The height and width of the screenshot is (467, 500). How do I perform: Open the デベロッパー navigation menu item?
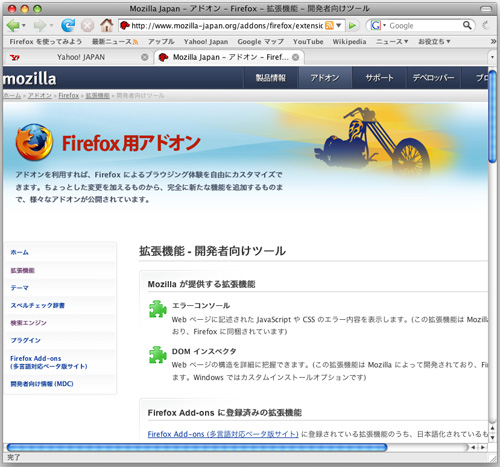click(x=433, y=78)
